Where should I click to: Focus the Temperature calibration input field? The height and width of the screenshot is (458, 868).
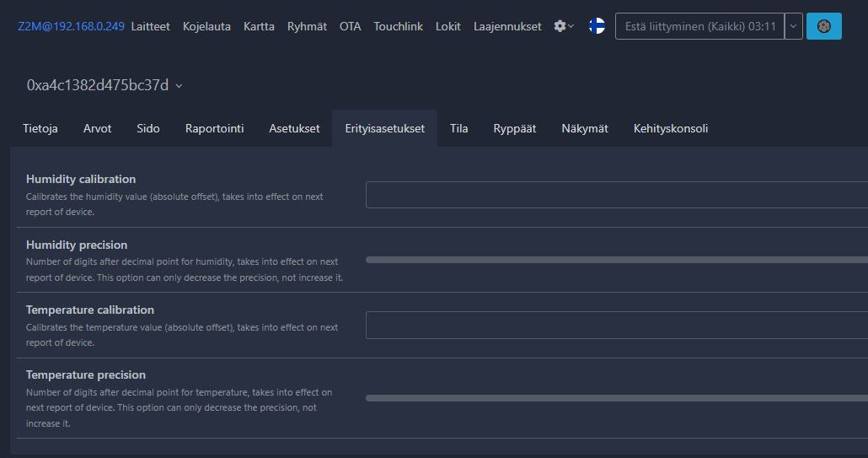click(x=616, y=325)
